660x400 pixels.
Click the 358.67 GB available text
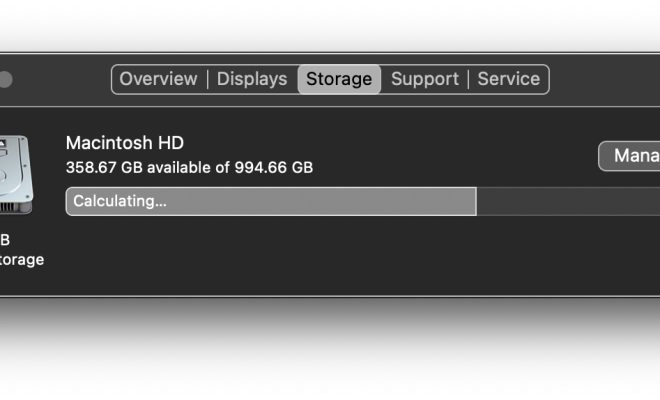coord(139,168)
